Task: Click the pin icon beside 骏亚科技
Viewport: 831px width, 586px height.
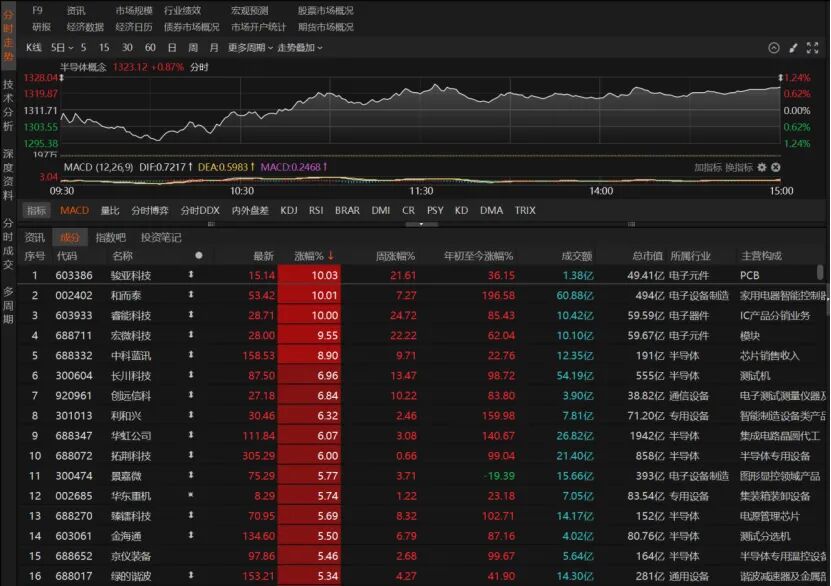Action: pyautogui.click(x=192, y=275)
